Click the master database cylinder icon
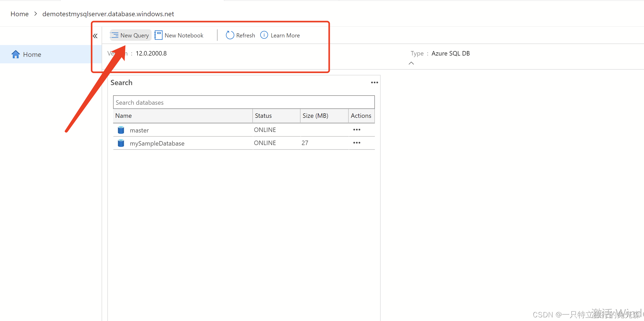 pos(121,130)
